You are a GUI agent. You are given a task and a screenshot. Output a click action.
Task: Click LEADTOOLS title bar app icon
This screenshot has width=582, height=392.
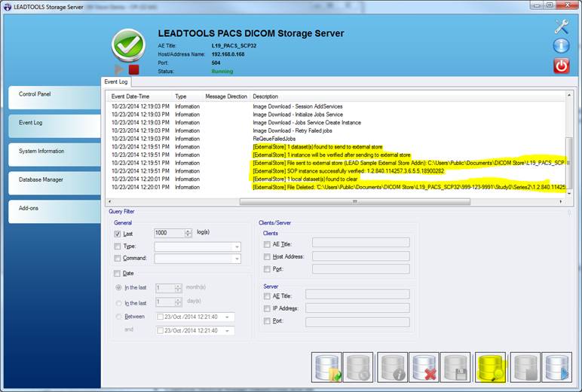(8, 7)
